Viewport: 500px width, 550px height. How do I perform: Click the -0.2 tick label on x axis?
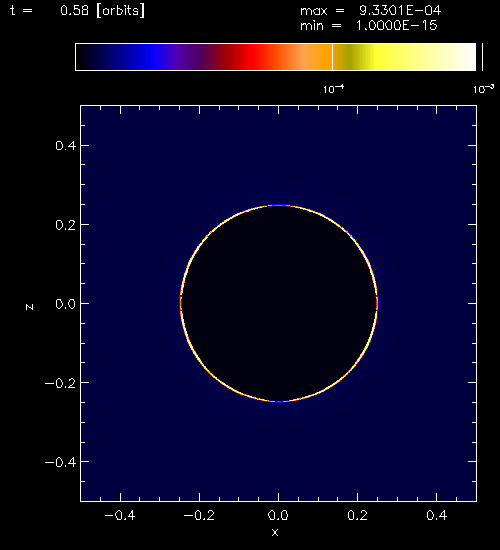click(x=199, y=515)
